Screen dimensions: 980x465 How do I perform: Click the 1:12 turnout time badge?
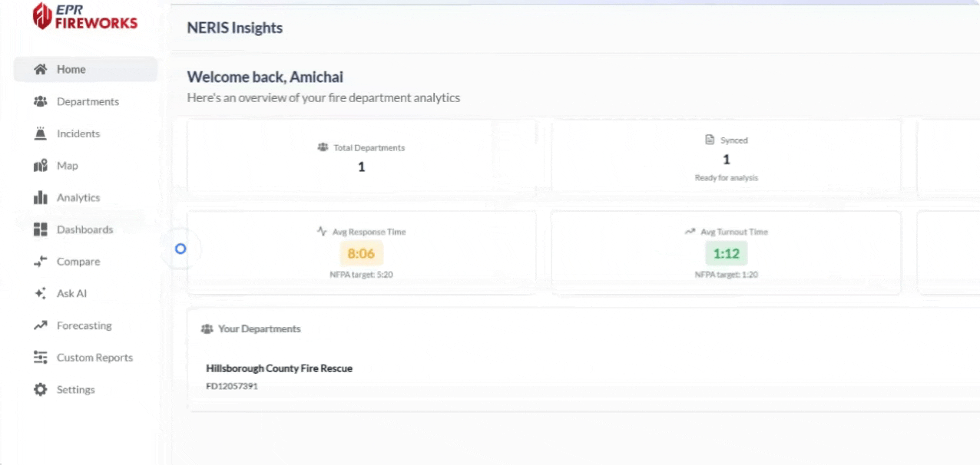(726, 253)
